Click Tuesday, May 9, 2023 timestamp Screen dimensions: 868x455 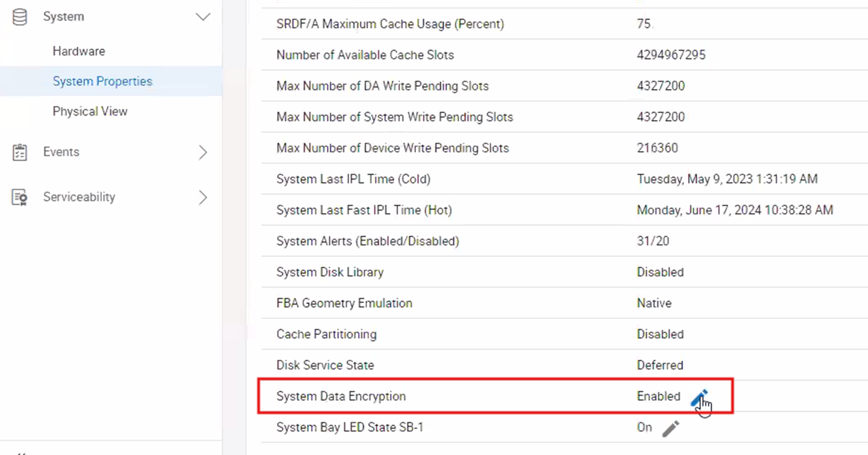pos(727,179)
